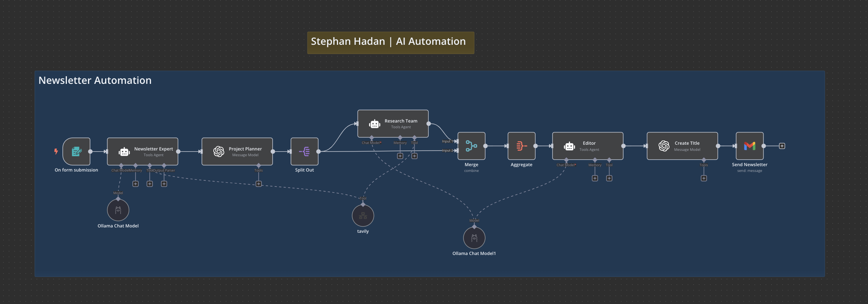
Task: Select the Ollama Chat Model1 node
Action: (x=474, y=238)
